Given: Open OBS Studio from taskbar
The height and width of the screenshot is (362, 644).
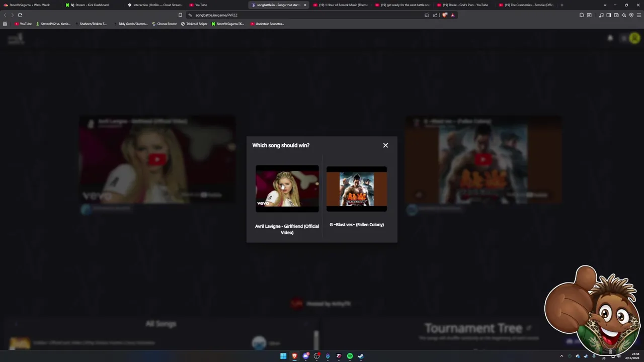Looking at the screenshot, I should [x=316, y=356].
